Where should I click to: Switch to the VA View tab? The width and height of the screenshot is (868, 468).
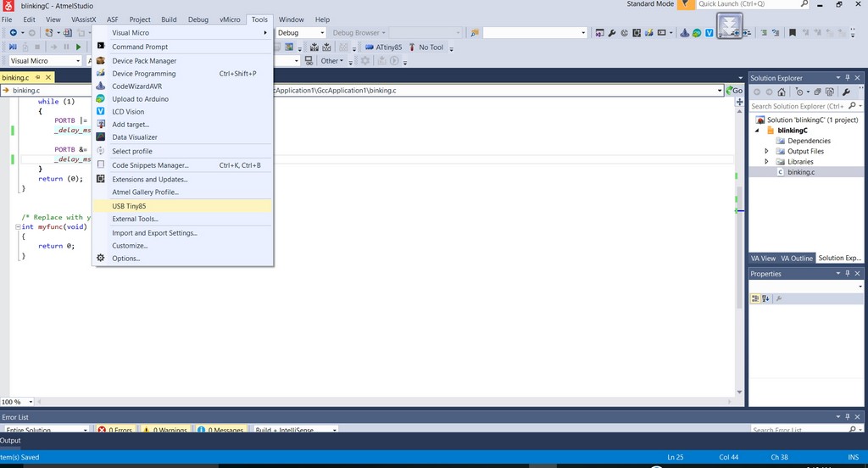tap(763, 259)
